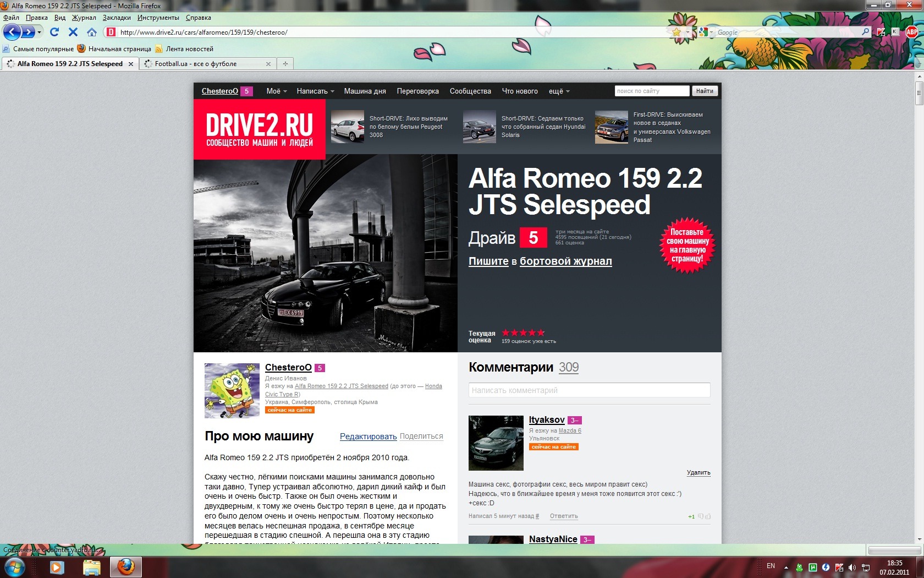The image size is (924, 578).
Task: Open Windows Explorer from taskbar
Action: [92, 567]
